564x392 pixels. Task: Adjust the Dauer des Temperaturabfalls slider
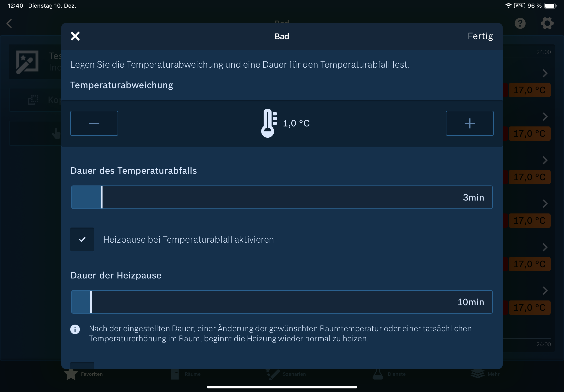[101, 197]
